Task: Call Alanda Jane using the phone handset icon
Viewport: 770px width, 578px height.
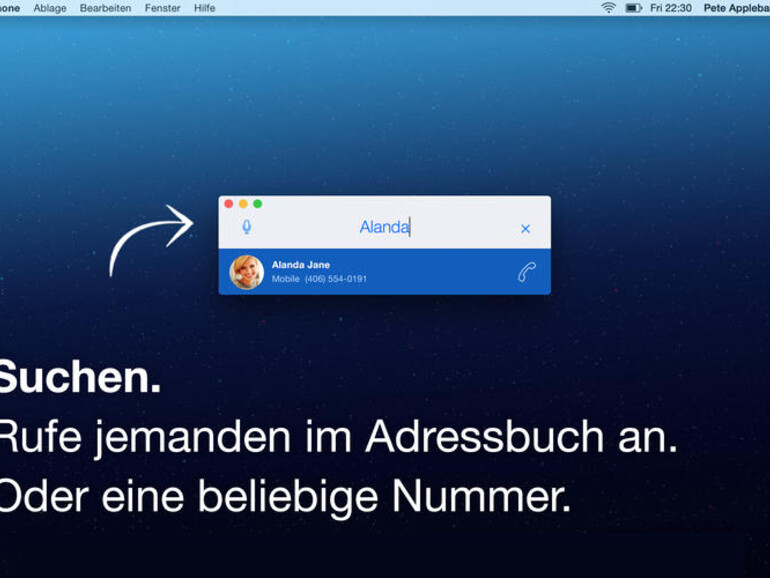Action: (526, 272)
